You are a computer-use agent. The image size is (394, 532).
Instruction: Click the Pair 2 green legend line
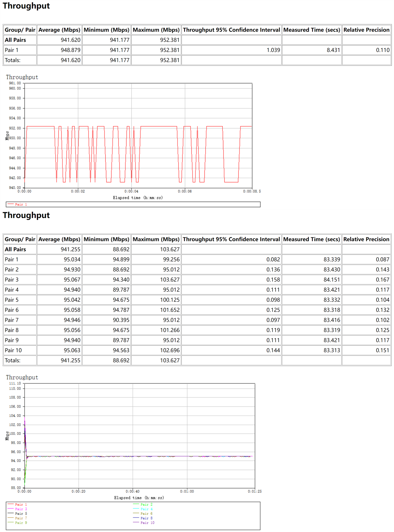pos(136,504)
